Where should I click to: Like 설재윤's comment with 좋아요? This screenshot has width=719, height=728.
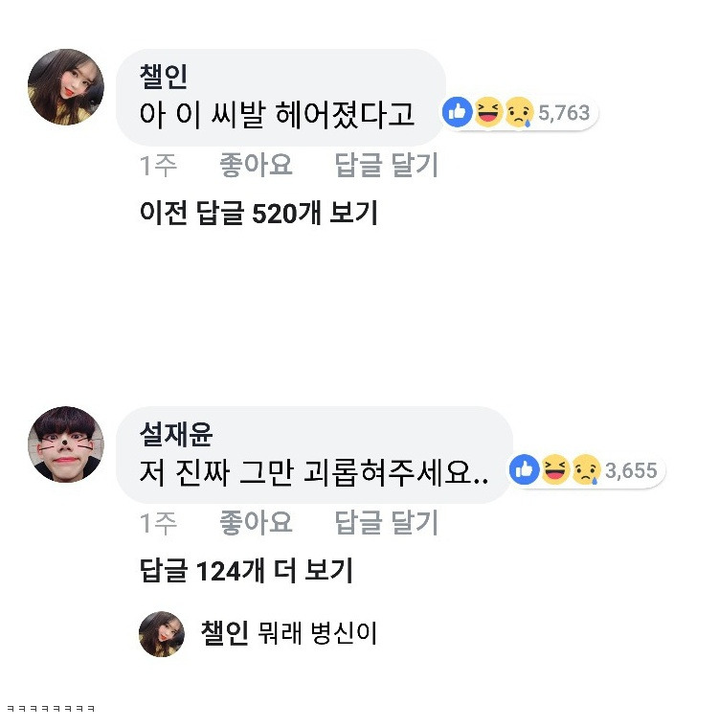[x=256, y=523]
